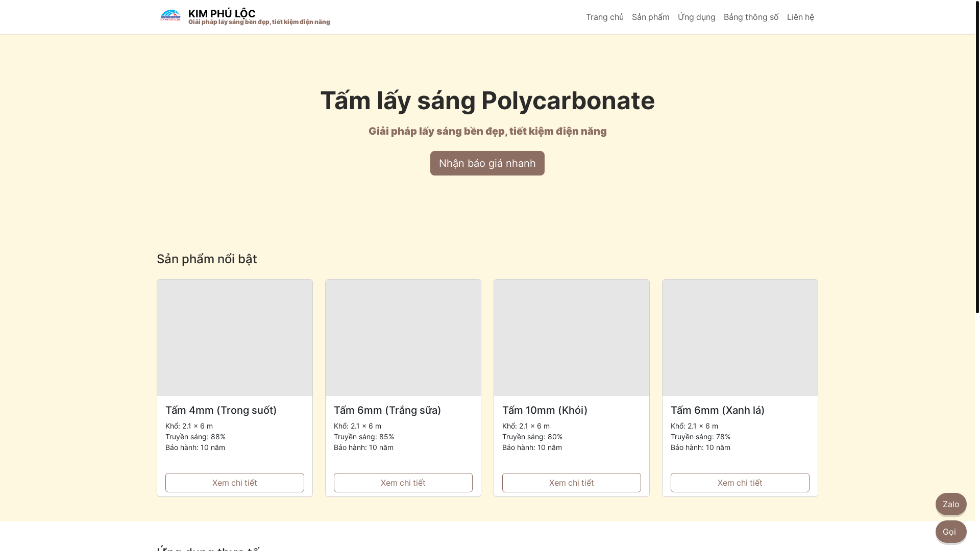Open Tấm 10mm (Khói) product image
Viewport: 980px width, 551px height.
tap(572, 338)
